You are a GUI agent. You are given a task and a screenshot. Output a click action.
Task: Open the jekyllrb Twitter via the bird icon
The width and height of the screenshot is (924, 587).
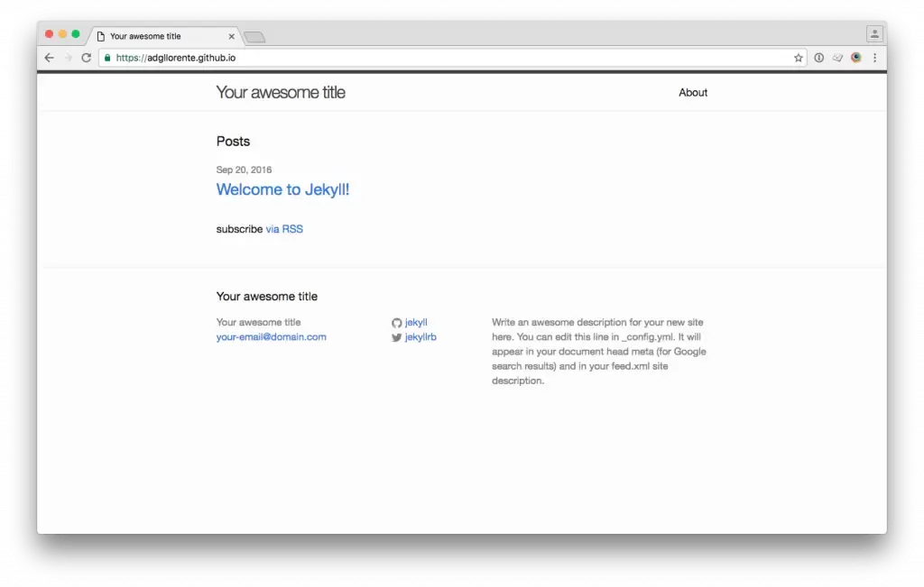397,337
